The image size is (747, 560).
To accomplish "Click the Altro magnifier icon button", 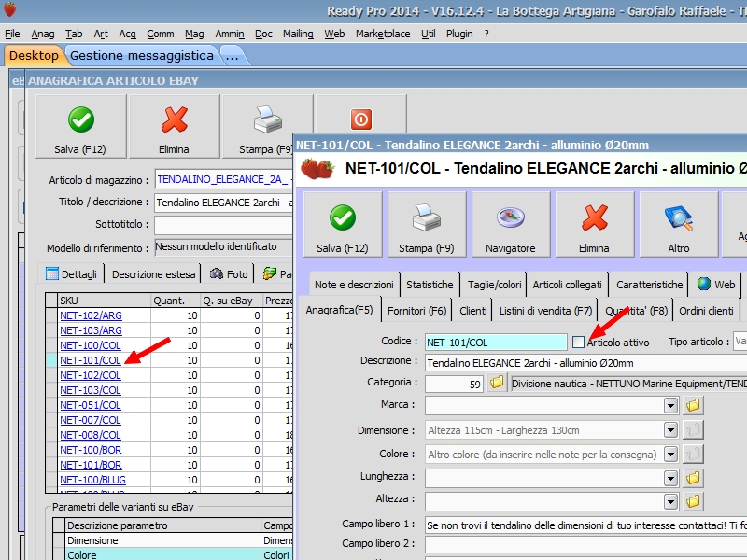I will click(x=678, y=224).
